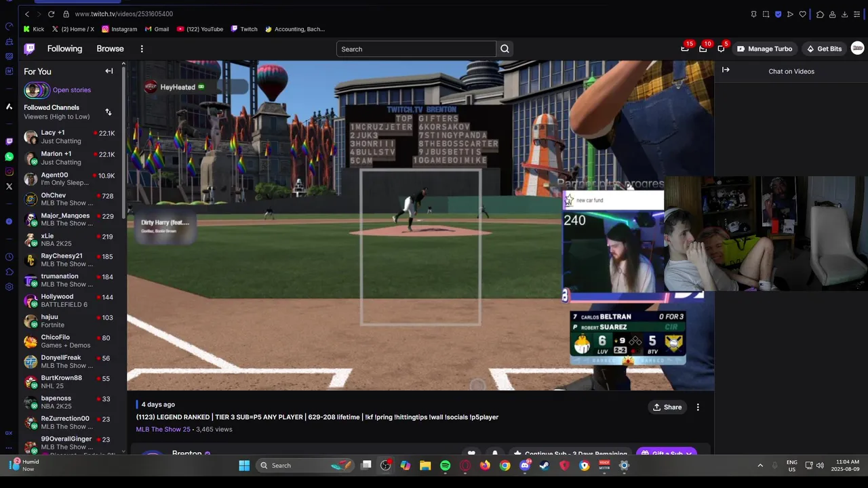Open Twitch panel in browser sidebar

(9, 142)
